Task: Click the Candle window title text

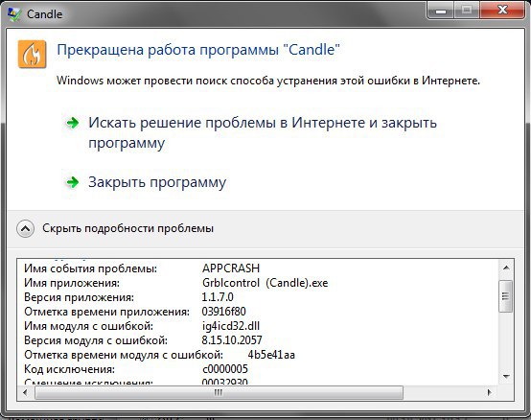Action: 45,14
